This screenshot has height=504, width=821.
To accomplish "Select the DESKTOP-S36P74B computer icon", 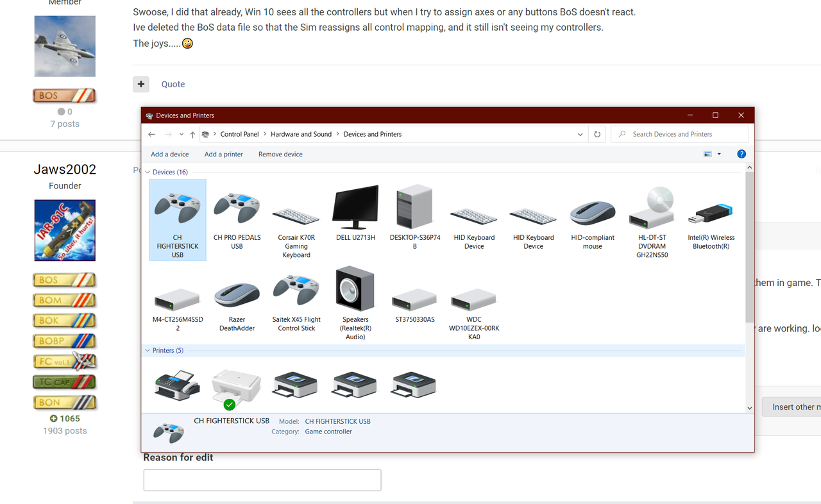I will pos(414,206).
